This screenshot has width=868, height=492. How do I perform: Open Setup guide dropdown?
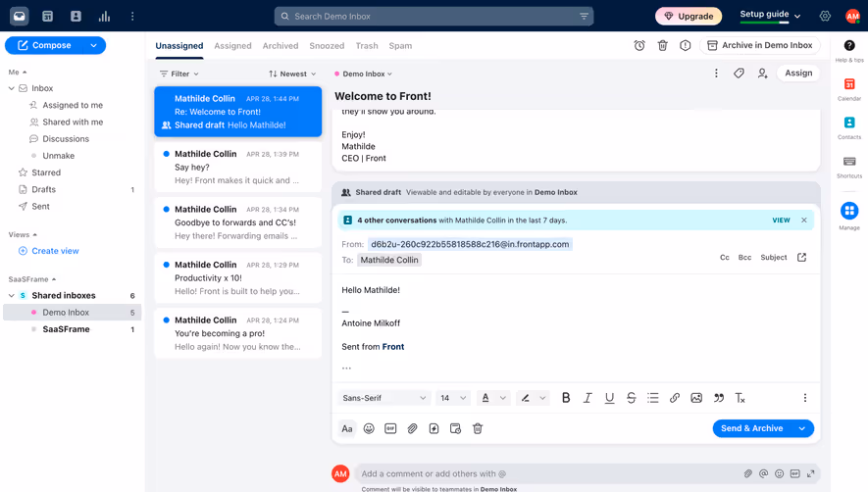click(x=771, y=15)
